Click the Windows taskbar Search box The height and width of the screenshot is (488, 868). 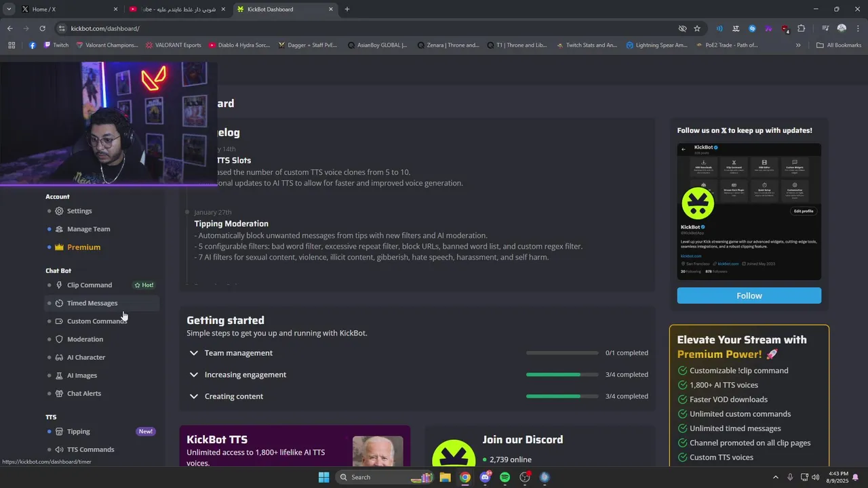click(386, 477)
